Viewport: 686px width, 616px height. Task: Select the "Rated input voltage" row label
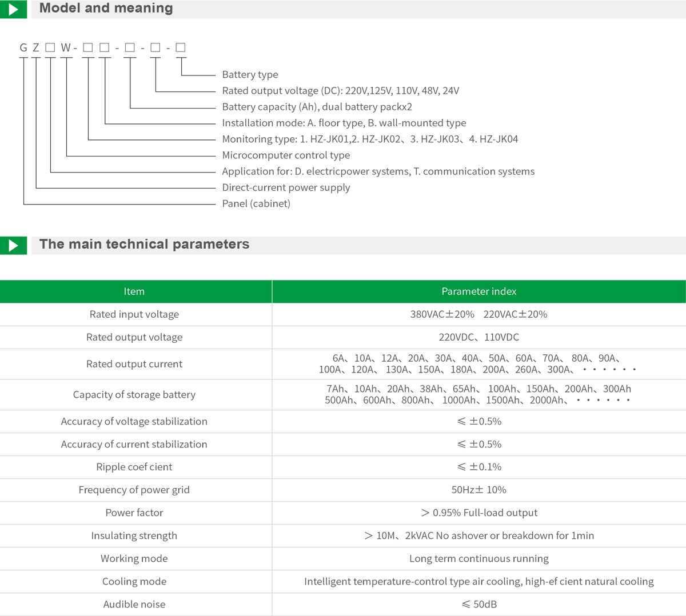tap(134, 314)
